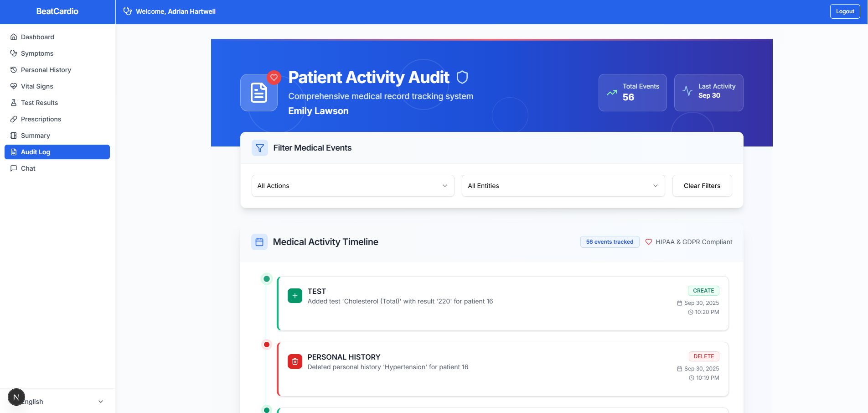The image size is (868, 413).
Task: Select the Symptoms sidebar icon
Action: [14, 53]
